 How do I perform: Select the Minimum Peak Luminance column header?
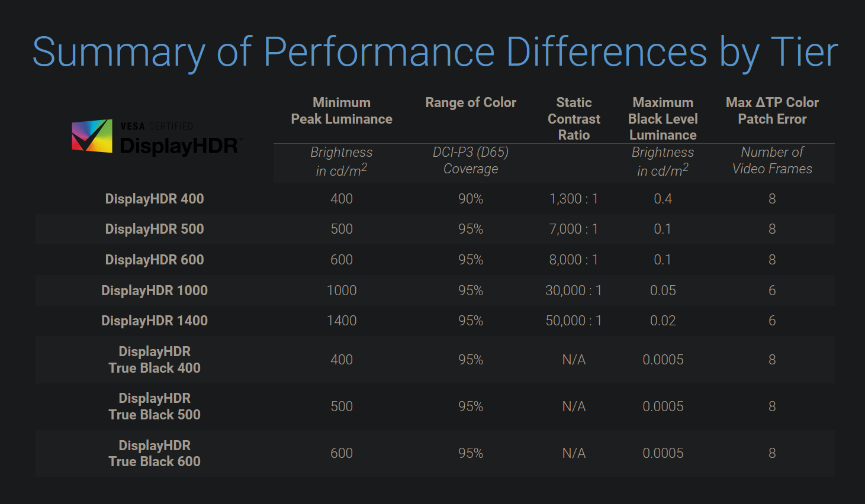click(342, 111)
